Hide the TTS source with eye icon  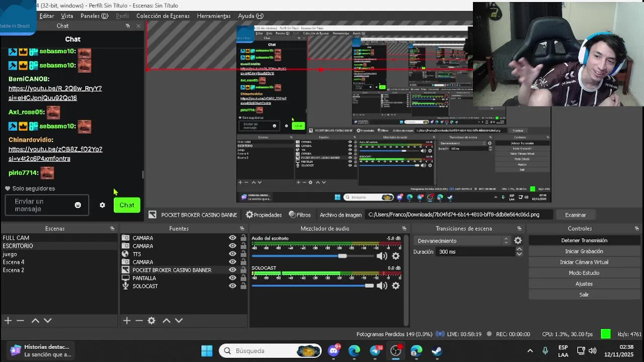[232, 254]
